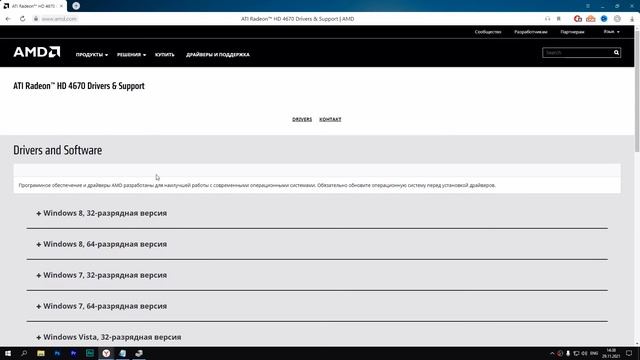
Task: Open the Продукты dropdown menu
Action: point(92,55)
